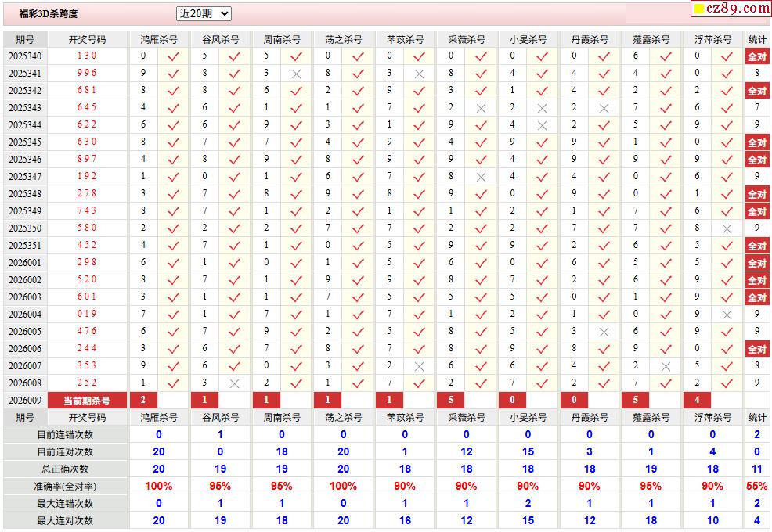This screenshot has height=532, width=772.
Task: Click the 准确率(全对率) row label
Action: pos(65,487)
